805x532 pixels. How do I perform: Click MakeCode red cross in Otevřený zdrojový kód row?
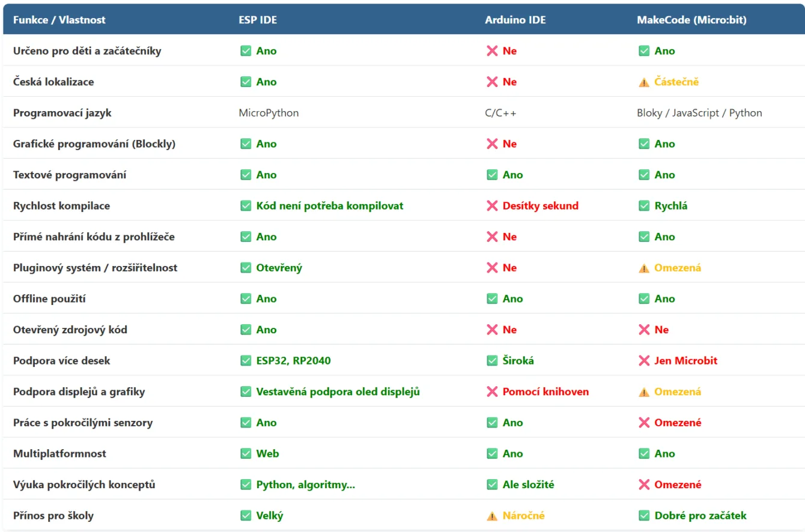click(x=644, y=330)
